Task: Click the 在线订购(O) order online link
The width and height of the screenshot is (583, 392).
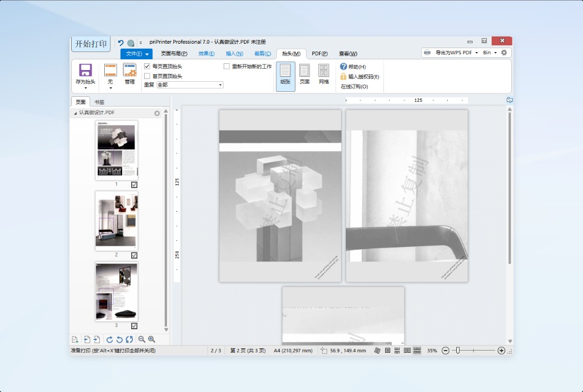Action: pos(354,87)
